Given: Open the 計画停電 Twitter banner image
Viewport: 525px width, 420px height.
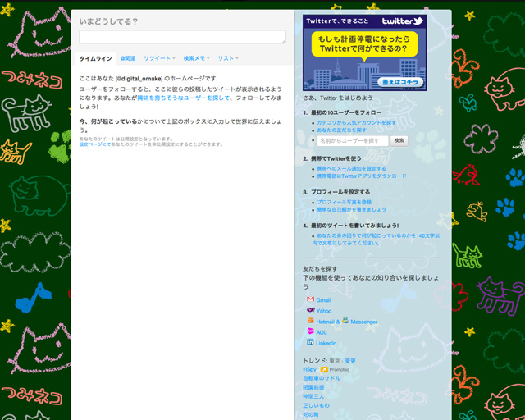Looking at the screenshot, I should pos(364,52).
